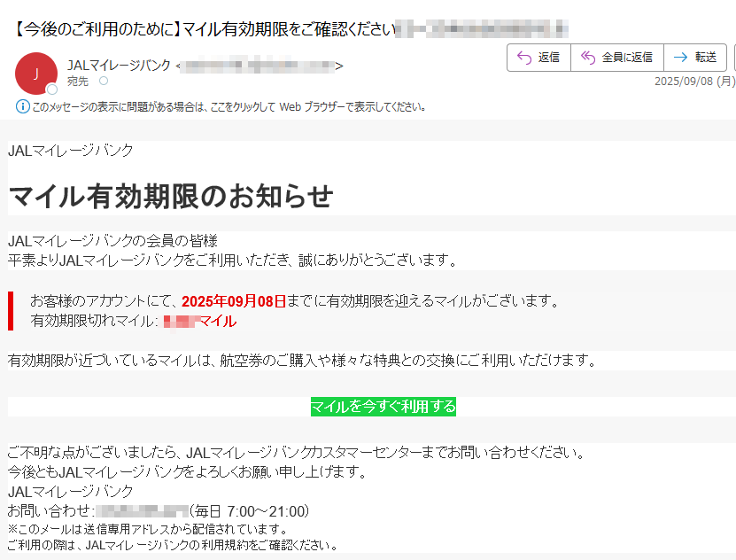Click the greeting JALマイレージバンクの会員の皆様
The height and width of the screenshot is (560, 736).
[x=112, y=241]
